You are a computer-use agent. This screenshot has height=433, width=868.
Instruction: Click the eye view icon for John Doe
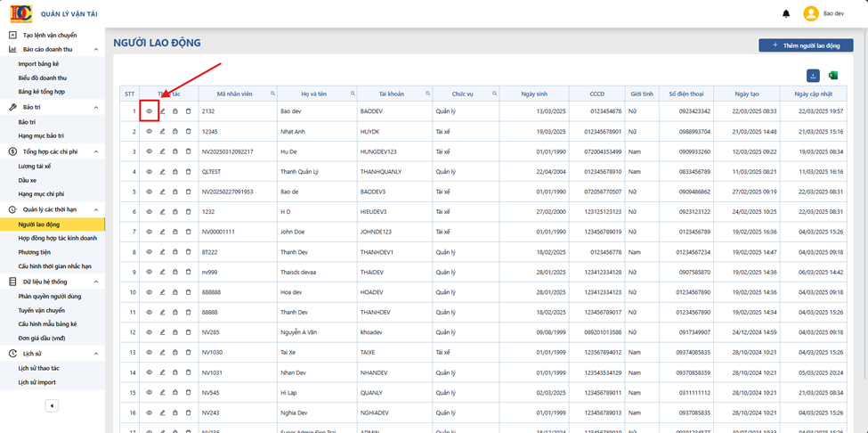point(149,232)
